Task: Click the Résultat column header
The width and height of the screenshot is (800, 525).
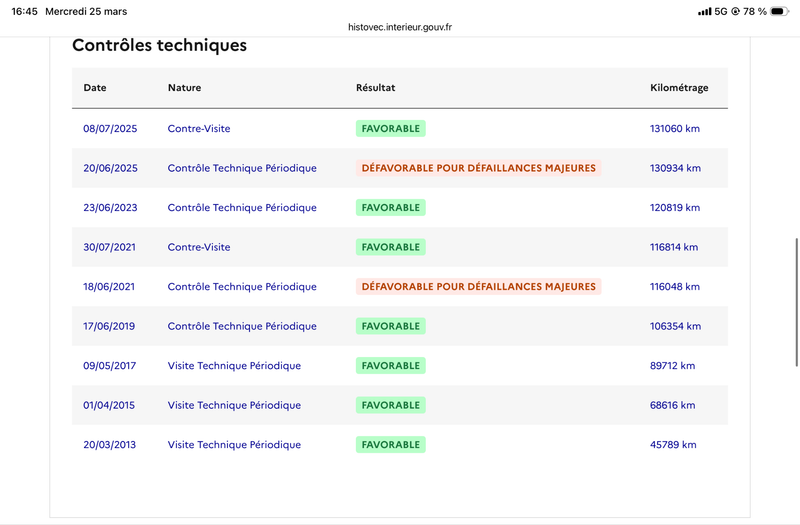Action: pos(376,88)
